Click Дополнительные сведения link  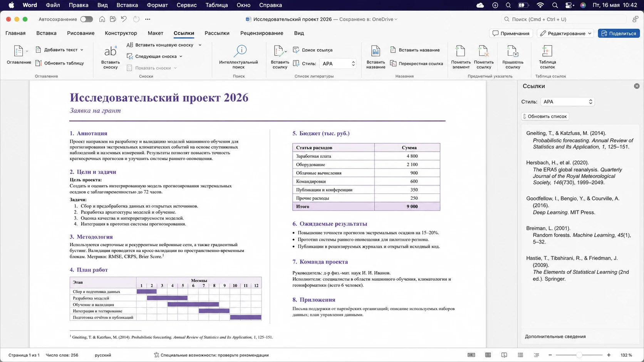tap(555, 337)
